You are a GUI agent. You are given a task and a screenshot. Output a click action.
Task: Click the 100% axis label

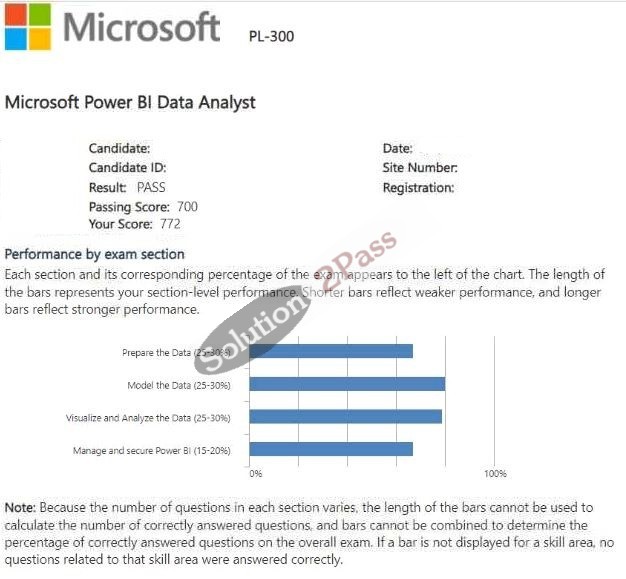[x=495, y=474]
